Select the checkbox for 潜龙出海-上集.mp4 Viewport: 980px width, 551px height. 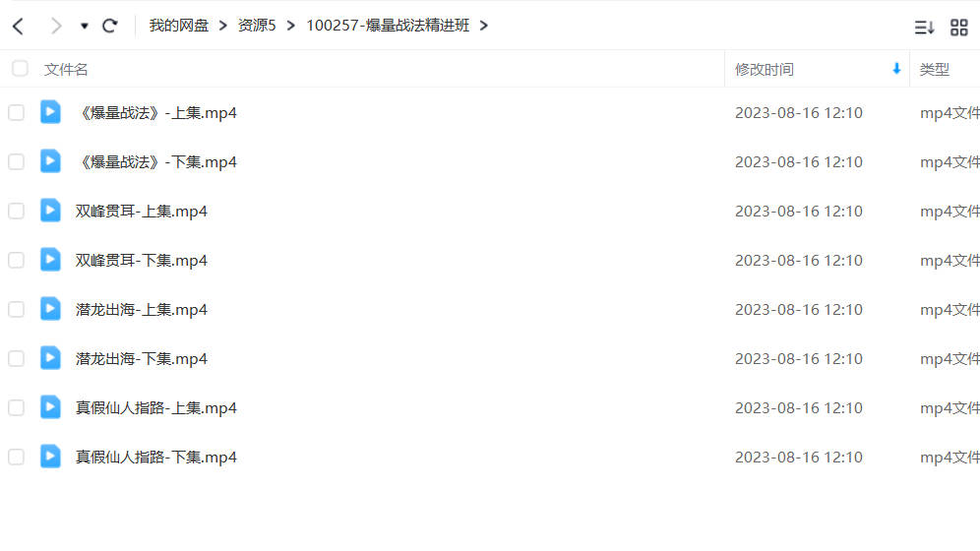click(x=17, y=309)
